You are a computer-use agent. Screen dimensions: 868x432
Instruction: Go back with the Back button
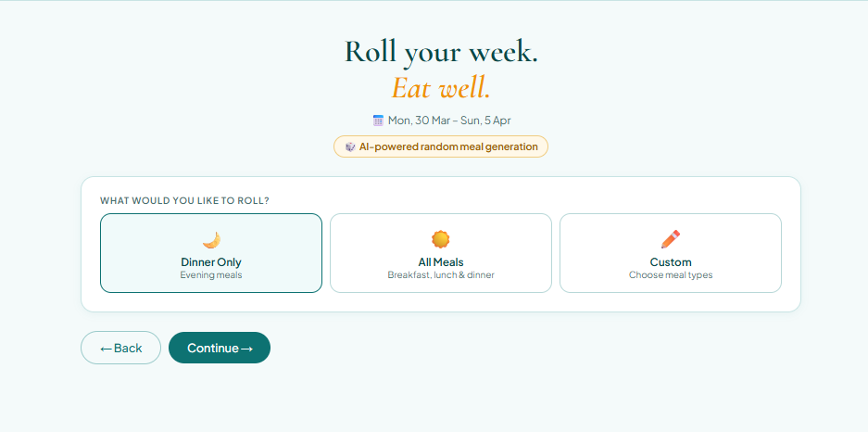pyautogui.click(x=120, y=348)
